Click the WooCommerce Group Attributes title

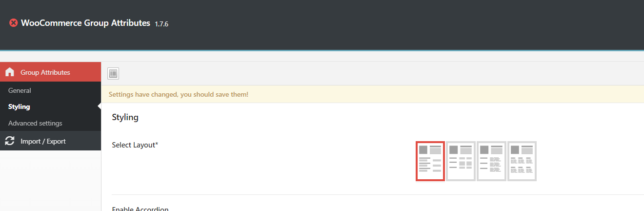click(85, 23)
